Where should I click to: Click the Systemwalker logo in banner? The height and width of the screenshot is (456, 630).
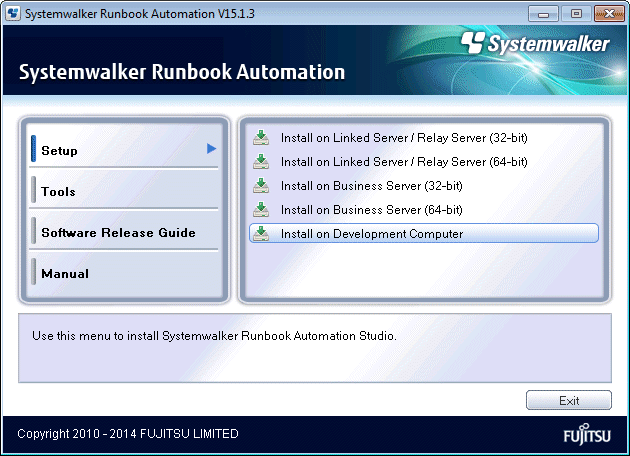pos(535,43)
